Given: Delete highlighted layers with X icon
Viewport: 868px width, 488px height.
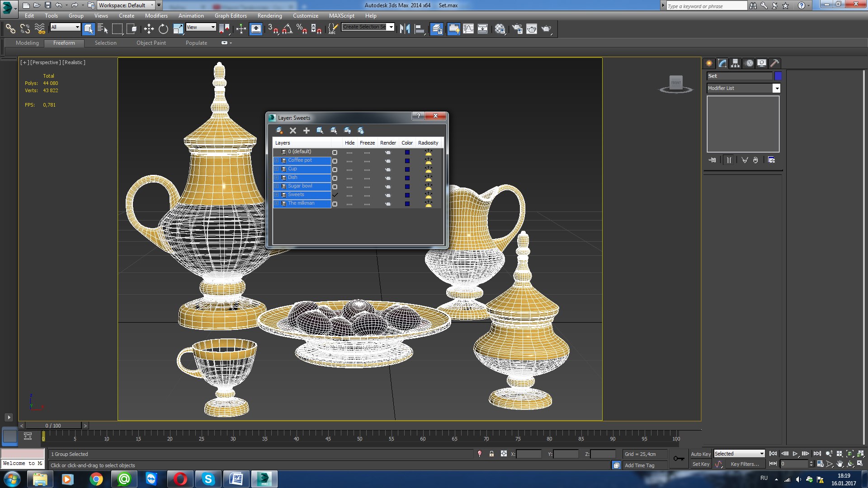Looking at the screenshot, I should pos(293,131).
